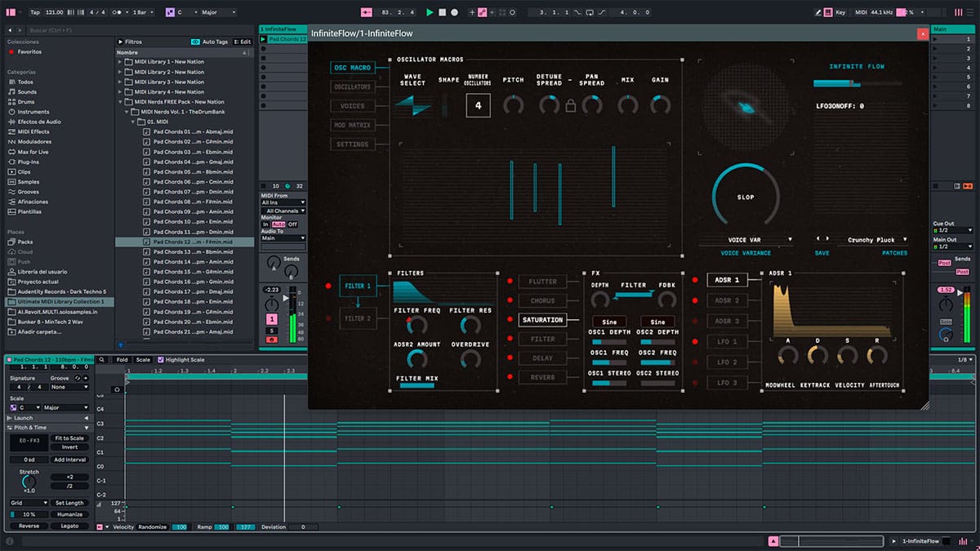Open MIDI Effects category icon

pyautogui.click(x=11, y=131)
